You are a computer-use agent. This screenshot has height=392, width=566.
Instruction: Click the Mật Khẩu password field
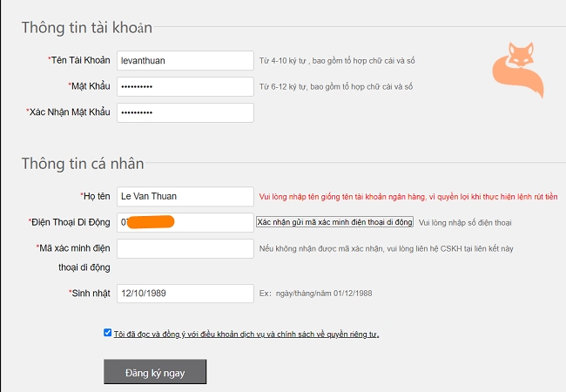pos(185,86)
